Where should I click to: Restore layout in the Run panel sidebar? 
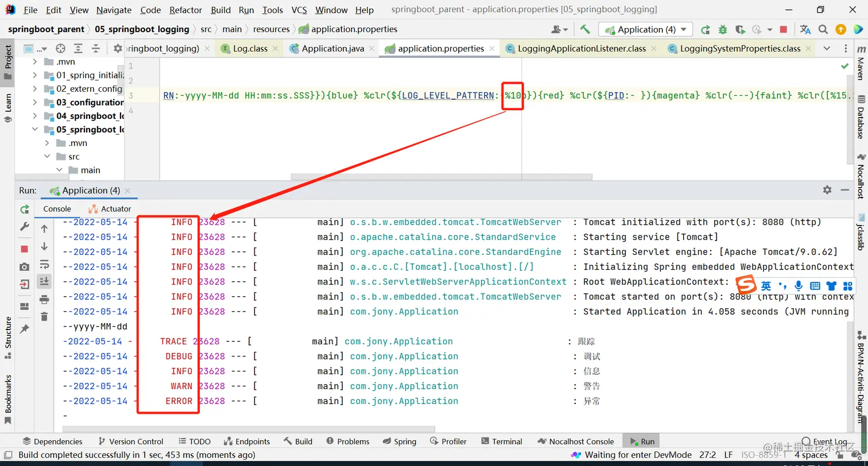coord(24,306)
